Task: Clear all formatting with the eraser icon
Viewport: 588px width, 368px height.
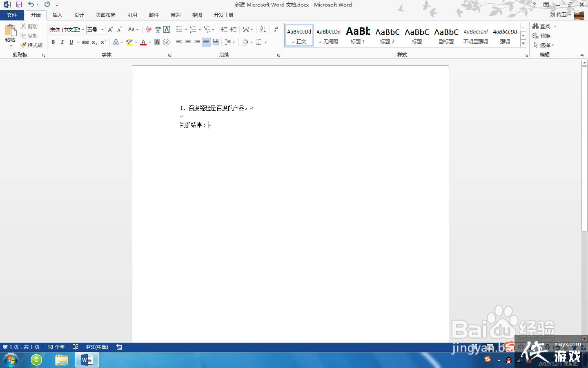Action: (x=149, y=29)
